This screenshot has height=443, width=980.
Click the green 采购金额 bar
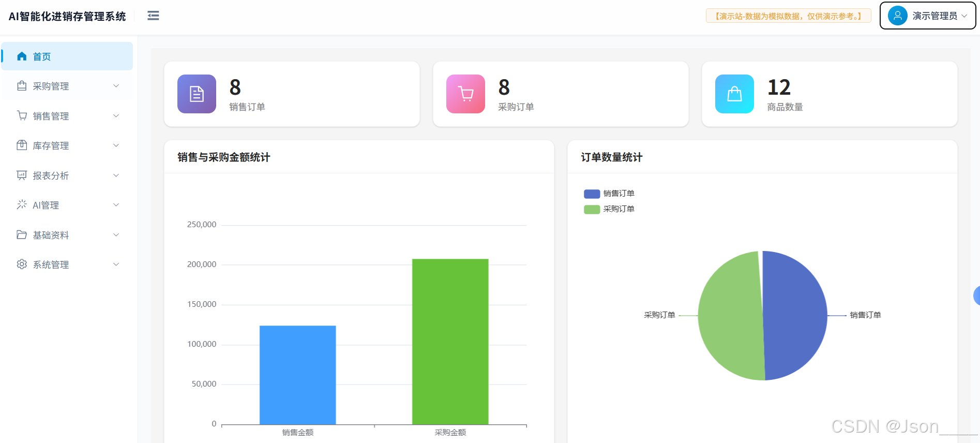pyautogui.click(x=450, y=342)
